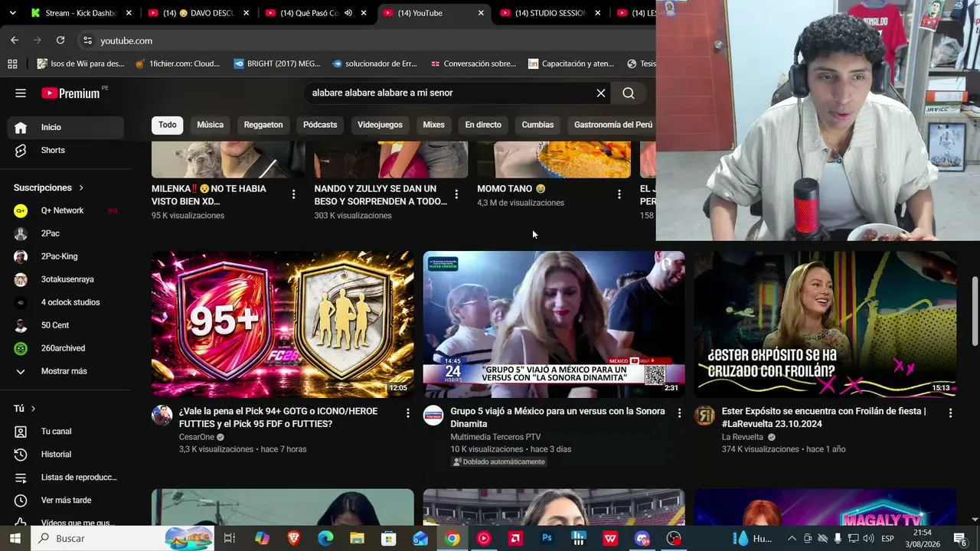Open site information icon beside youtube.com
This screenshot has width=980, height=551.
(87, 41)
